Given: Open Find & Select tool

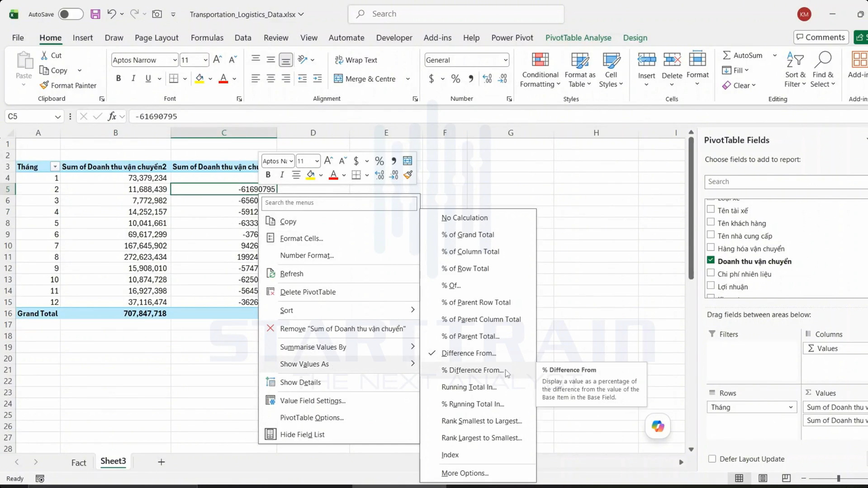Looking at the screenshot, I should 822,70.
